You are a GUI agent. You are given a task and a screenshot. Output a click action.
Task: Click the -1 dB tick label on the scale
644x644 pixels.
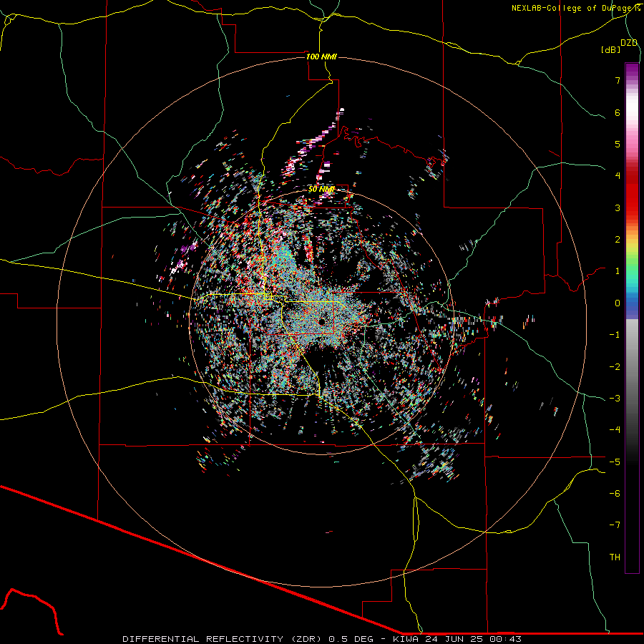coord(615,335)
